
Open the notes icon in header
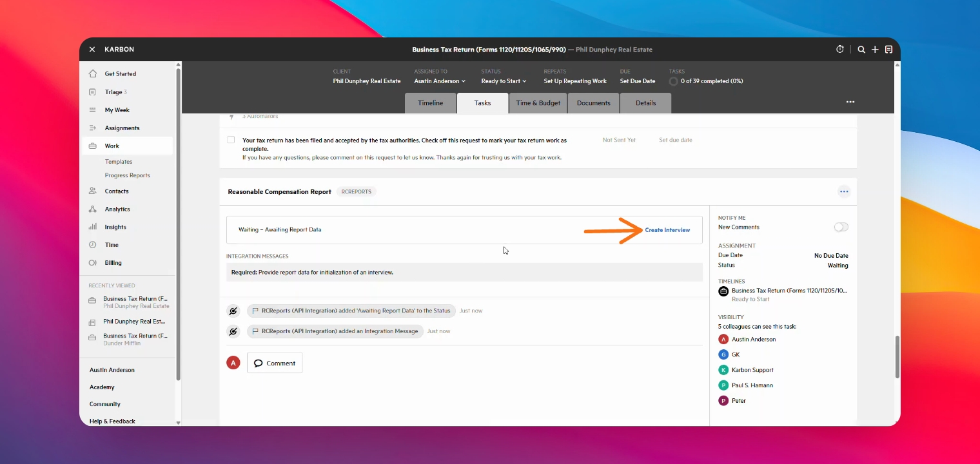(888, 49)
